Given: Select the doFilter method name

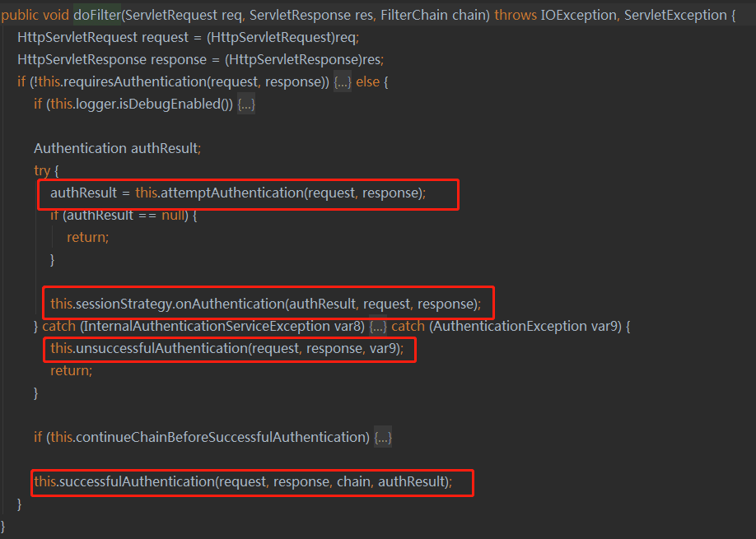Looking at the screenshot, I should (x=96, y=14).
